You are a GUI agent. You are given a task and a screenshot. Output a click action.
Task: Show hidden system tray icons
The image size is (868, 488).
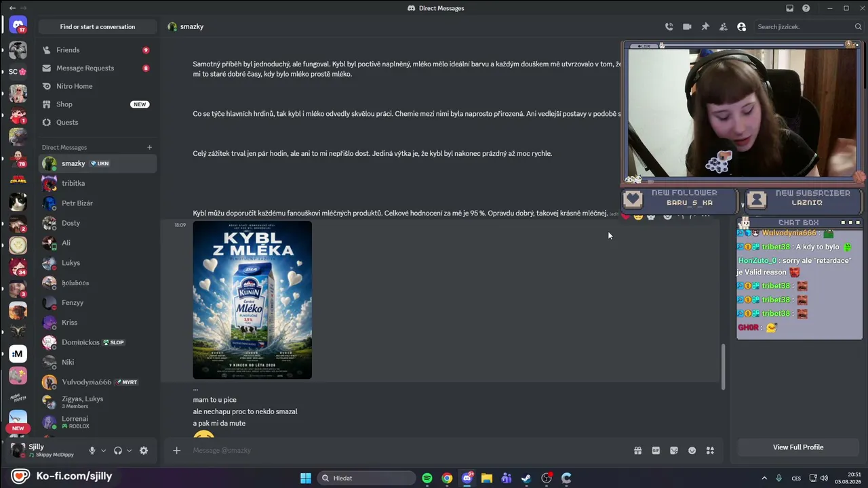(764, 478)
